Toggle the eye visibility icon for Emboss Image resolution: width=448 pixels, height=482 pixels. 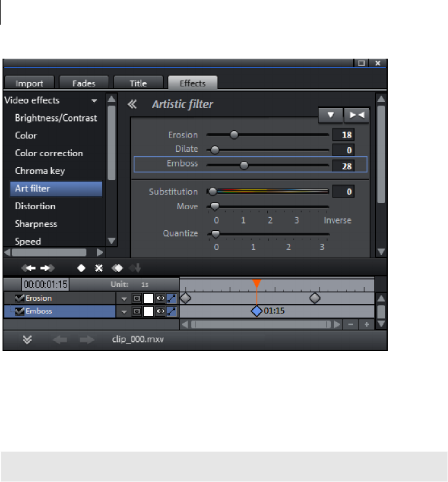pos(160,312)
